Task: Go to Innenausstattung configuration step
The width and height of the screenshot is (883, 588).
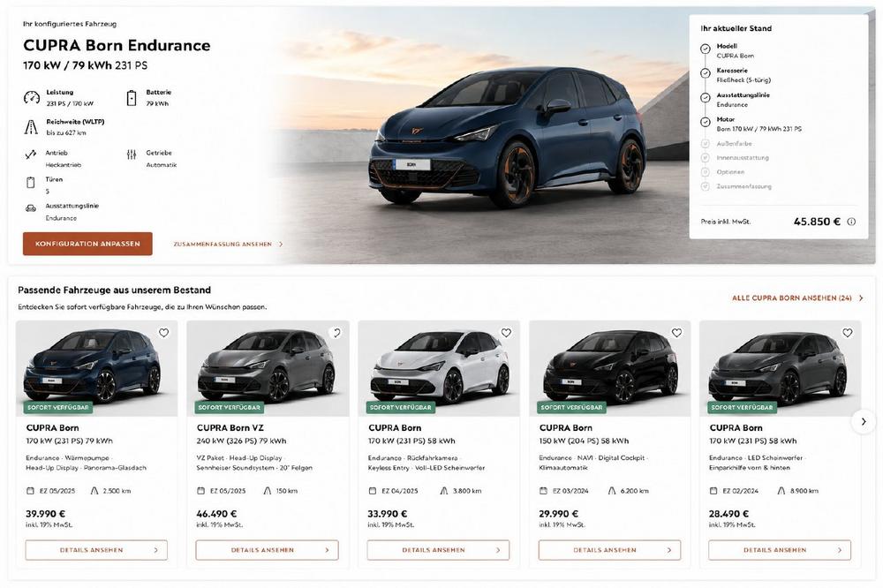Action: coord(743,158)
